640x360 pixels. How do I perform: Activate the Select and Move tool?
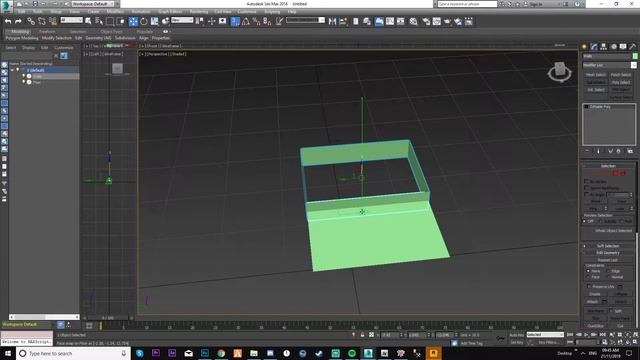click(x=133, y=21)
